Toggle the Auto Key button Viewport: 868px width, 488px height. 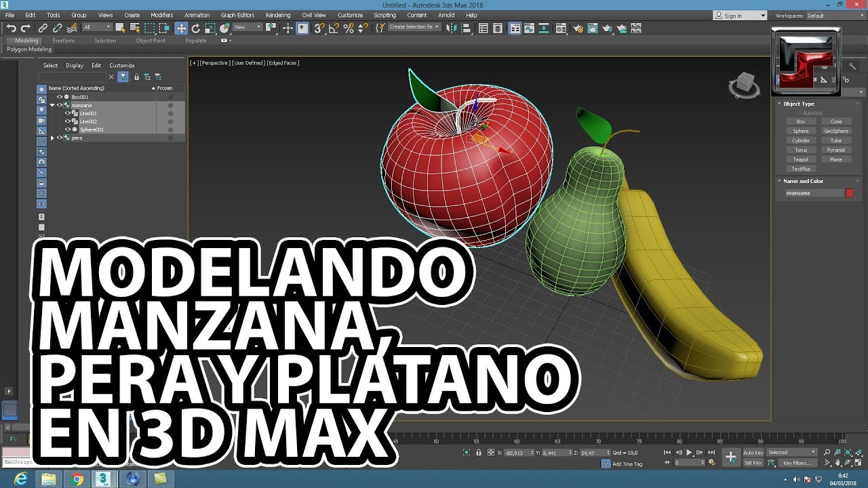(753, 452)
